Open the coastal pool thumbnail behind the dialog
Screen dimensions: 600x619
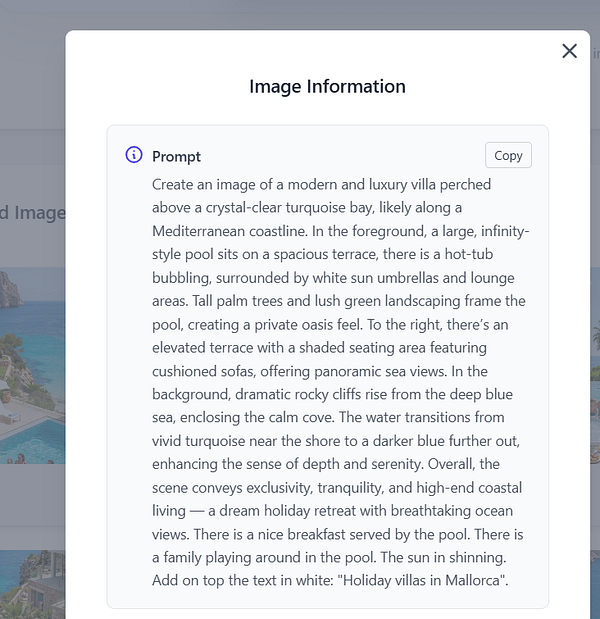pyautogui.click(x=32, y=366)
